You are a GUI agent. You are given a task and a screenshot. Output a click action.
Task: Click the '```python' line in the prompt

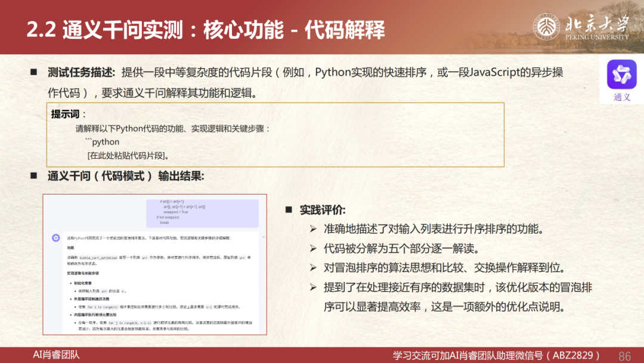[103, 142]
